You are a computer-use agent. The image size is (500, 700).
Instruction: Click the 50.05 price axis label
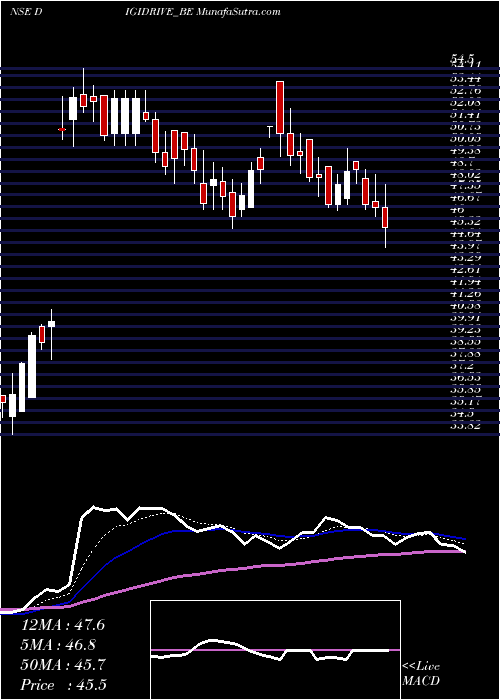pos(465,139)
